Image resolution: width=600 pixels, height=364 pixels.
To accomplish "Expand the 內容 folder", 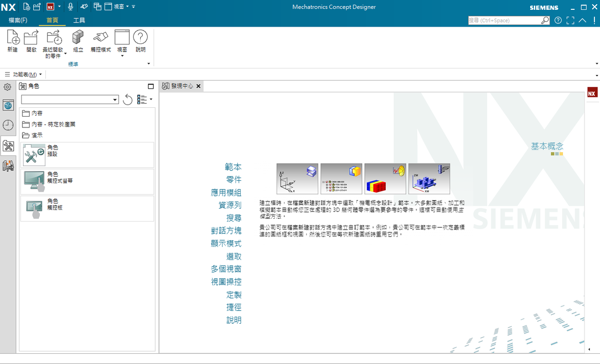I will [32, 113].
